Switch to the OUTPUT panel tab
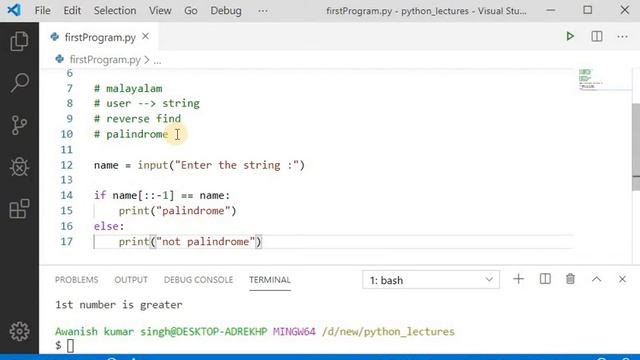This screenshot has width=640, height=360. pyautogui.click(x=131, y=280)
